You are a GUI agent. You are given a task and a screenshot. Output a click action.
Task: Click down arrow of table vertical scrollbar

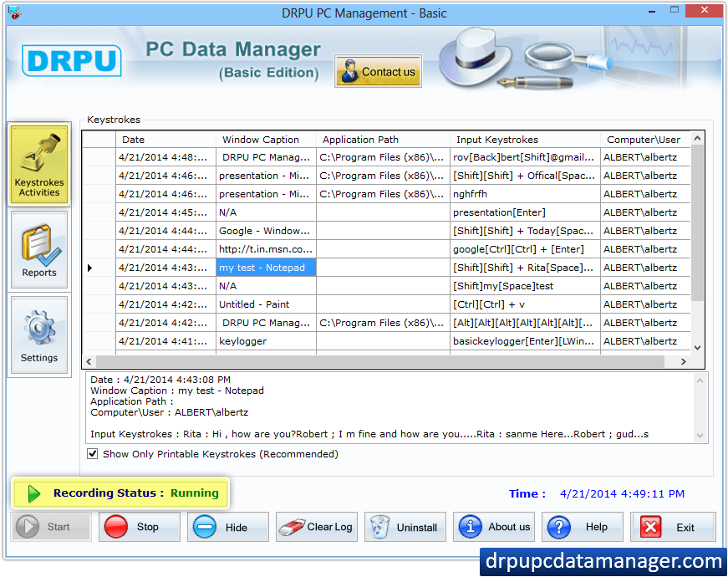point(697,348)
